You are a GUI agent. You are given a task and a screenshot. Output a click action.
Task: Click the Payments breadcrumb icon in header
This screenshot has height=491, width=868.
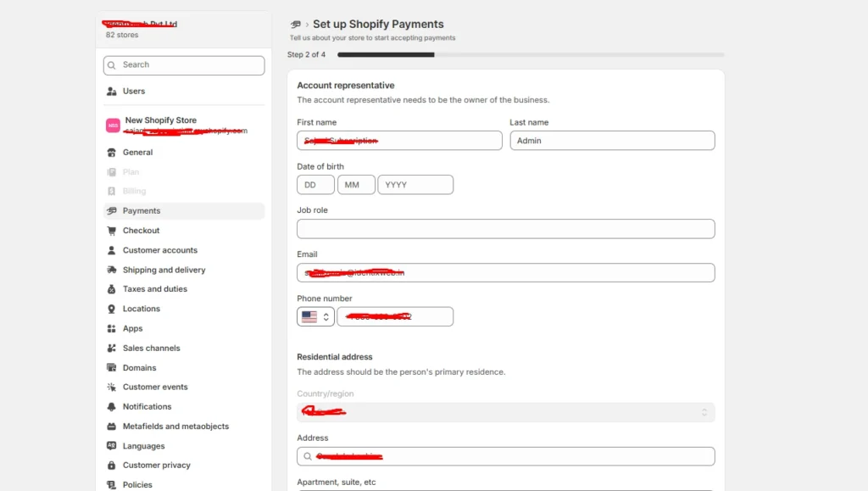pyautogui.click(x=296, y=25)
